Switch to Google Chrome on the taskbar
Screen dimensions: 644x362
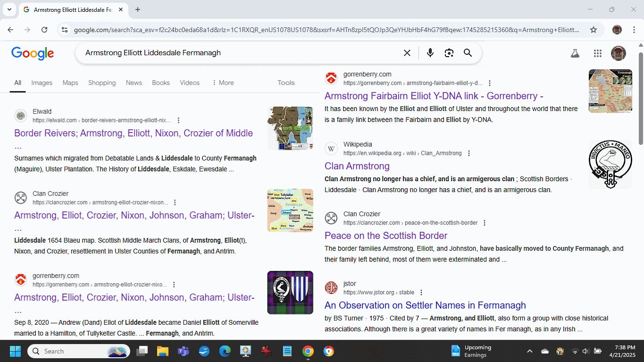[x=308, y=351]
